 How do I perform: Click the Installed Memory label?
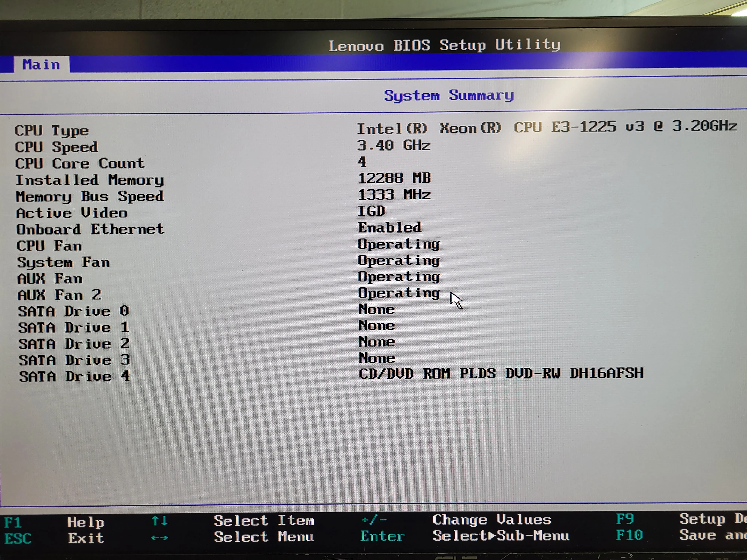[x=90, y=180]
